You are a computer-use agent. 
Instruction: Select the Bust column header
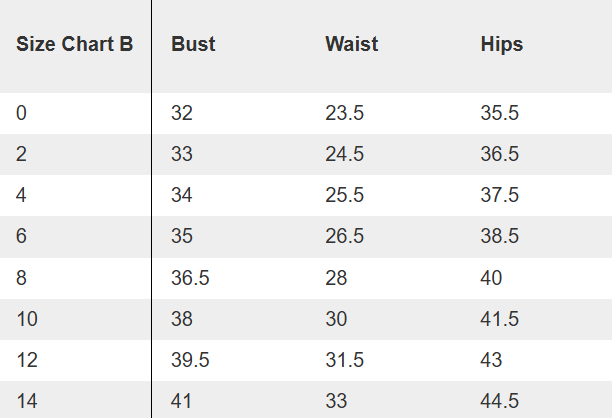point(193,44)
